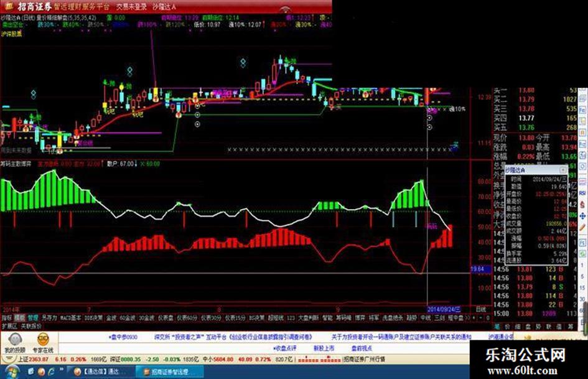Open the 新股上市 link
The height and width of the screenshot is (379, 588).
(x=324, y=349)
